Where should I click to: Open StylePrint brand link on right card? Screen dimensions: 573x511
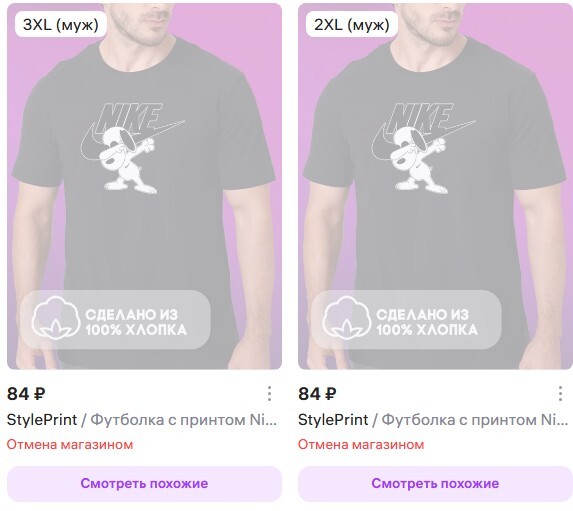tap(333, 420)
